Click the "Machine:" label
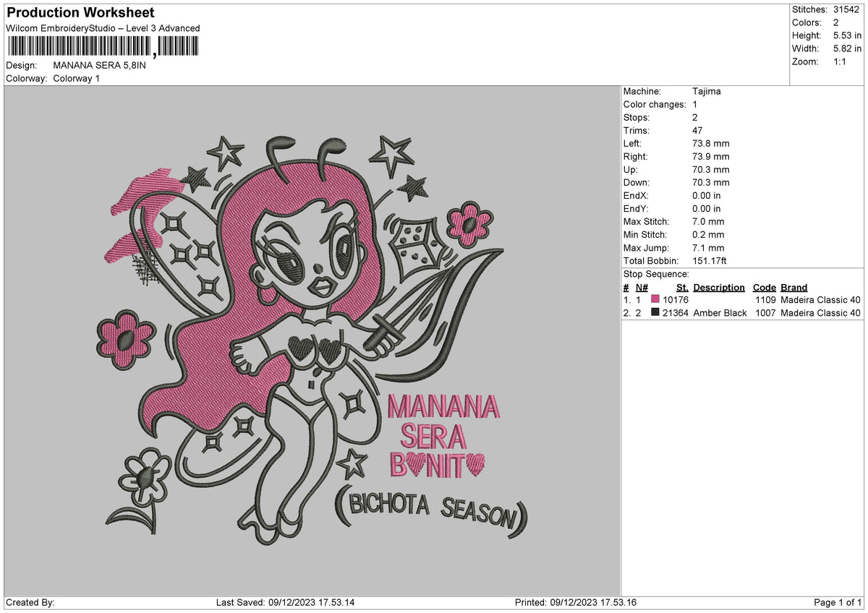This screenshot has height=613, width=868. [642, 91]
